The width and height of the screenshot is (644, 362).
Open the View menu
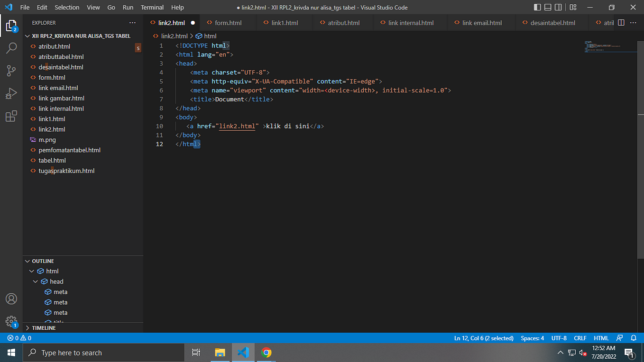[x=93, y=7]
